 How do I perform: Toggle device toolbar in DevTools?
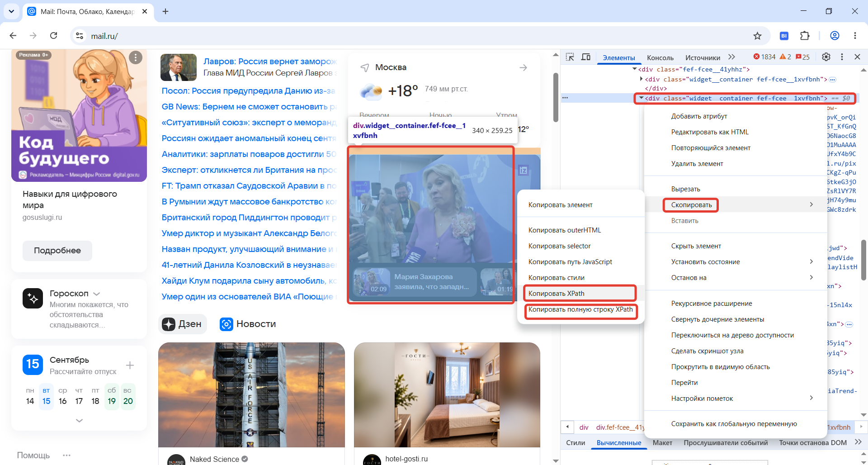tap(586, 57)
